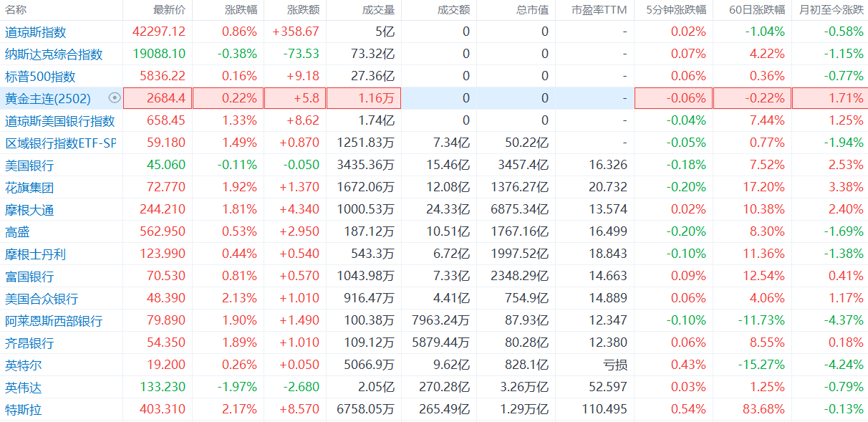Open 齐昂银行 stock

29,343
